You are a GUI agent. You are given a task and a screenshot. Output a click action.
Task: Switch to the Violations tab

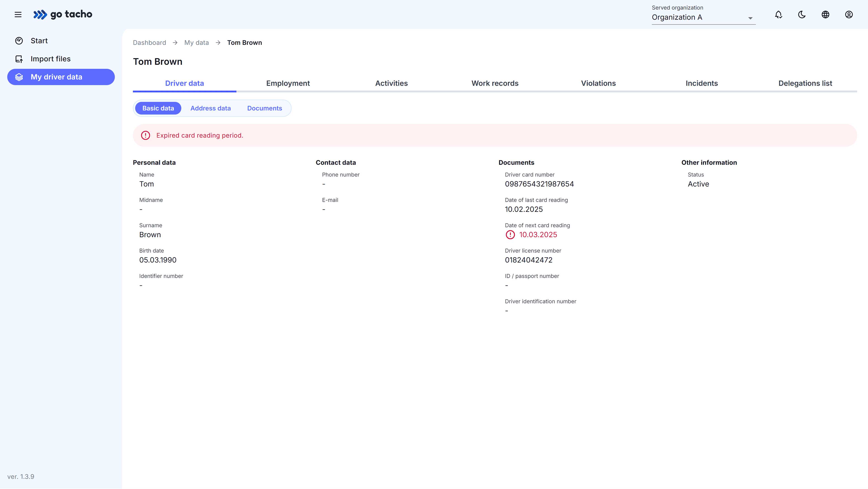point(598,83)
